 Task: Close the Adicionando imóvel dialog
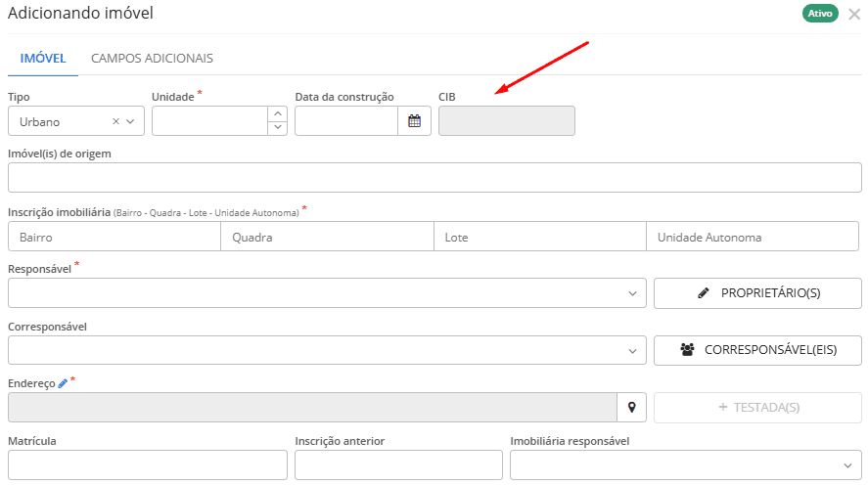(854, 15)
